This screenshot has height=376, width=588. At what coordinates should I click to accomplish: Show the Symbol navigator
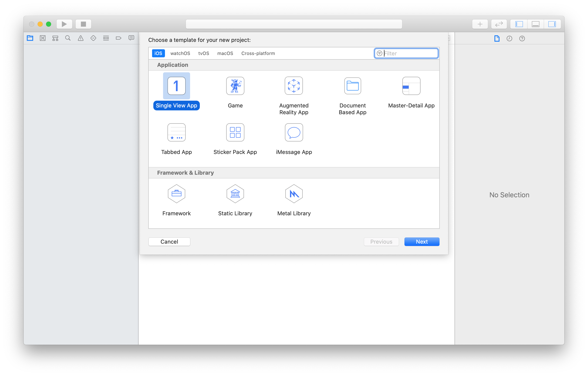click(55, 38)
